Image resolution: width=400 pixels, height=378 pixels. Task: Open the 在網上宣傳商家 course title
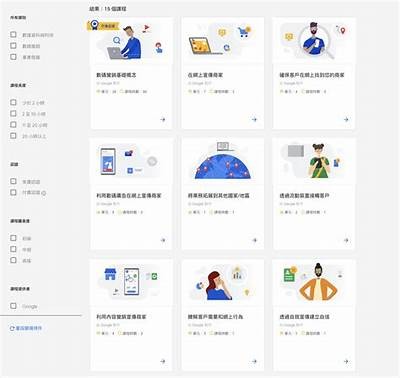[205, 75]
